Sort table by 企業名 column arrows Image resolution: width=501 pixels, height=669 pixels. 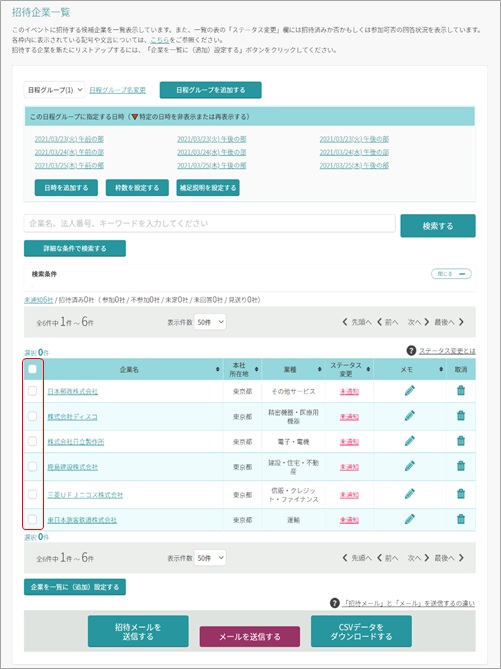tap(218, 369)
